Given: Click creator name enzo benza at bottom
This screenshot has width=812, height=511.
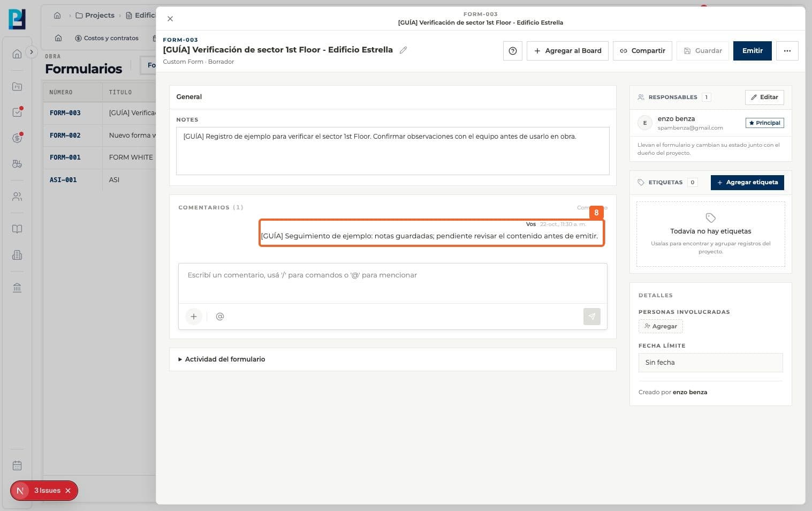Looking at the screenshot, I should pos(689,393).
